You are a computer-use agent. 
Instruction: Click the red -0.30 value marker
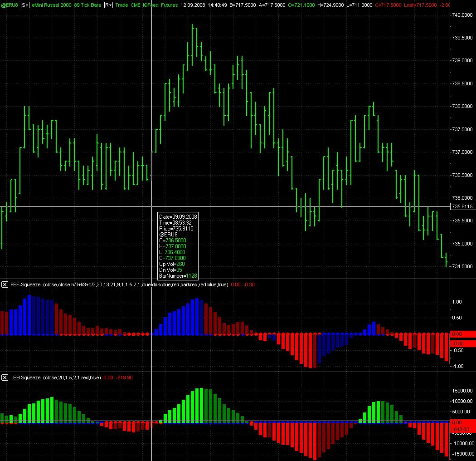[x=462, y=343]
